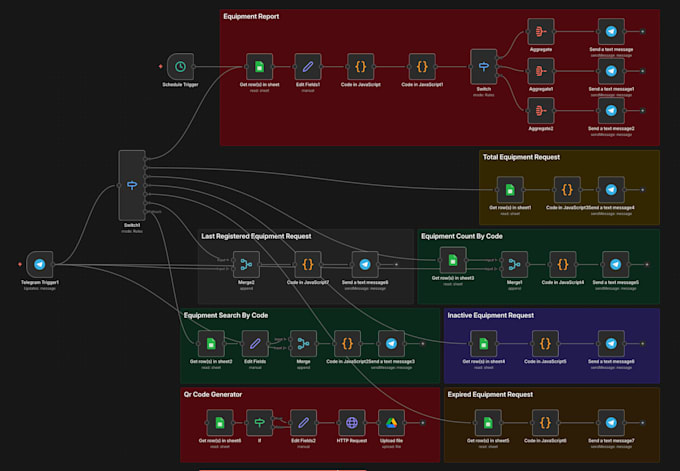Select Merge node in Equipment Search By Code

304,343
